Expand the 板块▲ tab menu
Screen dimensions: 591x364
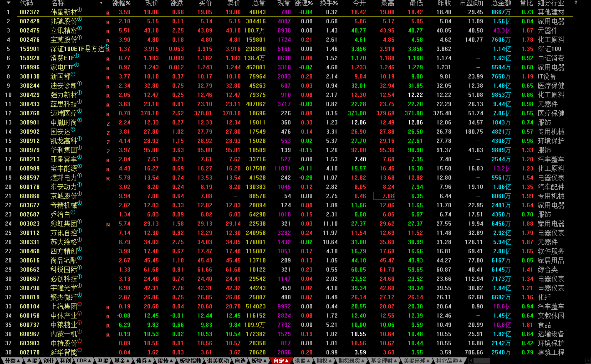pos(259,361)
